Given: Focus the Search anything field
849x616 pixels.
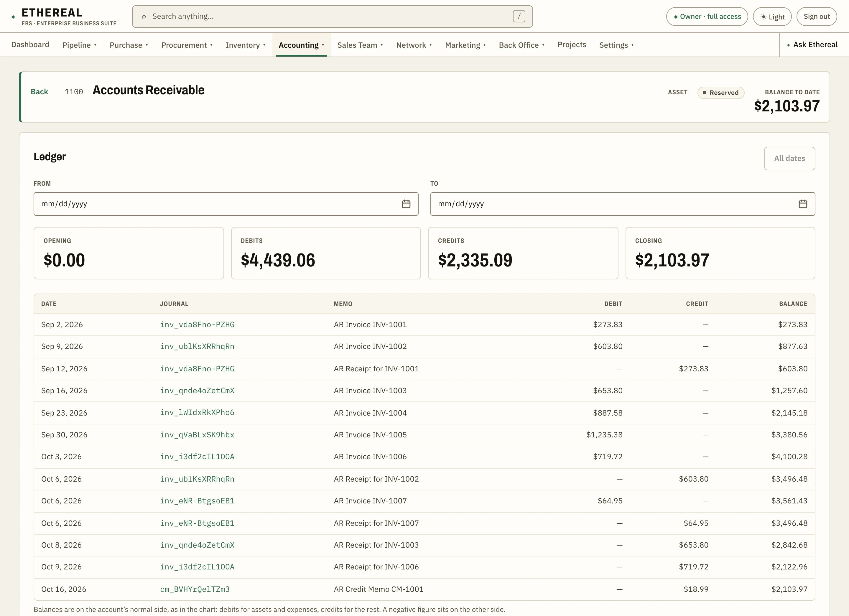Looking at the screenshot, I should coord(333,17).
